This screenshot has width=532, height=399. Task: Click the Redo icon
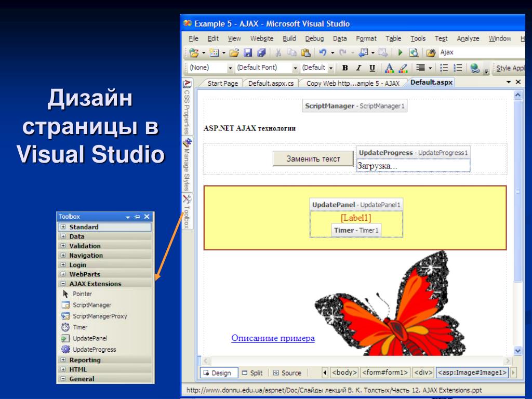[343, 52]
